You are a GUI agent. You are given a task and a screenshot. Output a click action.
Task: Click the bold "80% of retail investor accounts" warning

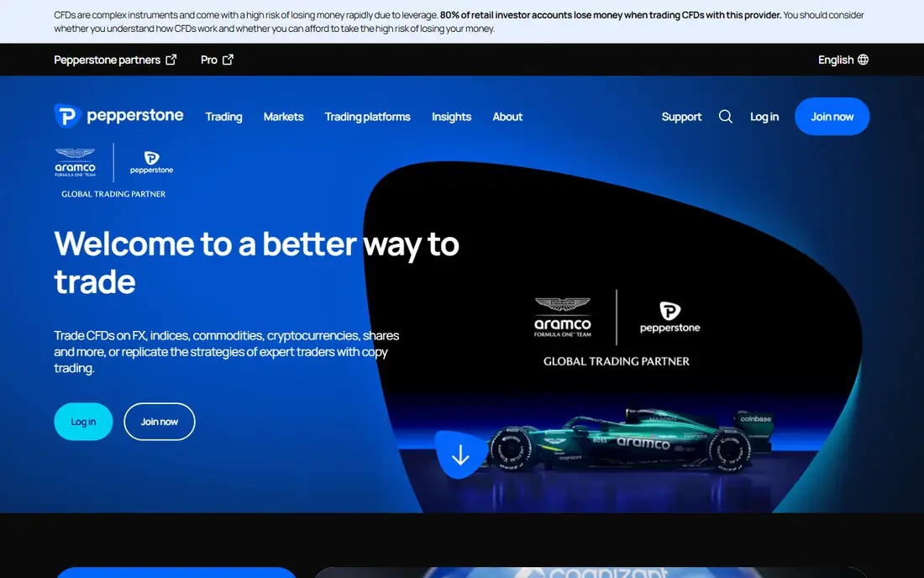[x=611, y=15]
